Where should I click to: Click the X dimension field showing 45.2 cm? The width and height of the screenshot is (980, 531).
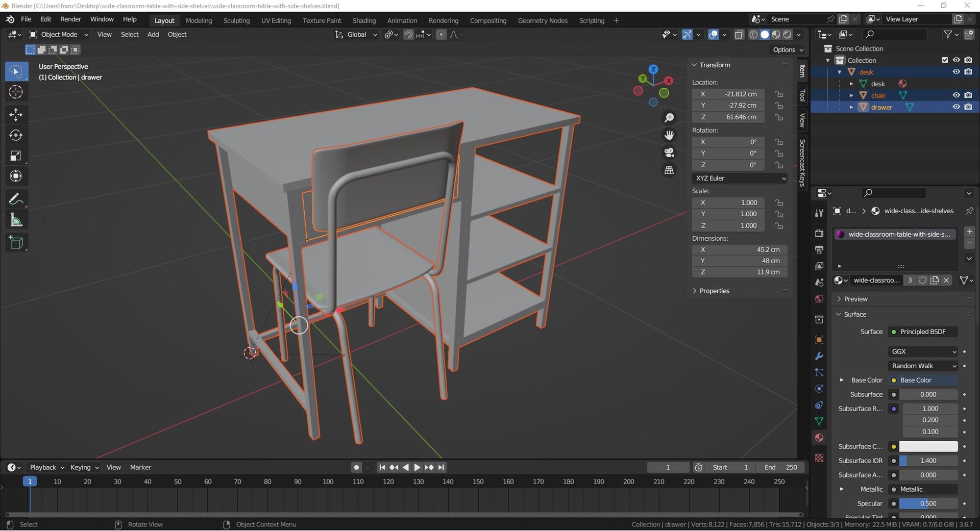coord(740,249)
